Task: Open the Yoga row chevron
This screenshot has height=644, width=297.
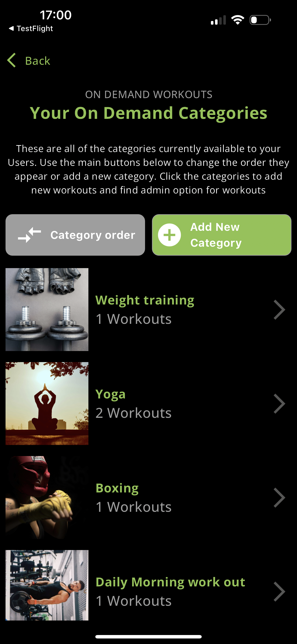Action: pos(279,404)
